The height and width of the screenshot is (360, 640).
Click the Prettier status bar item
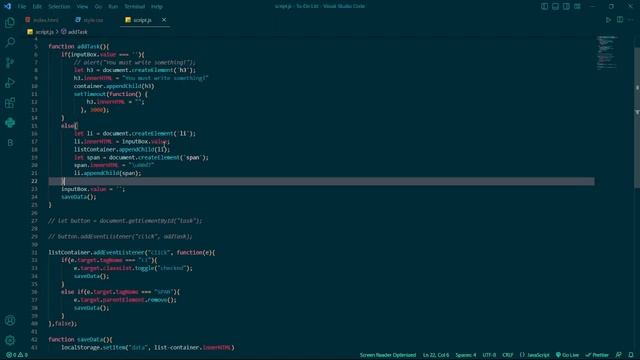pos(597,355)
